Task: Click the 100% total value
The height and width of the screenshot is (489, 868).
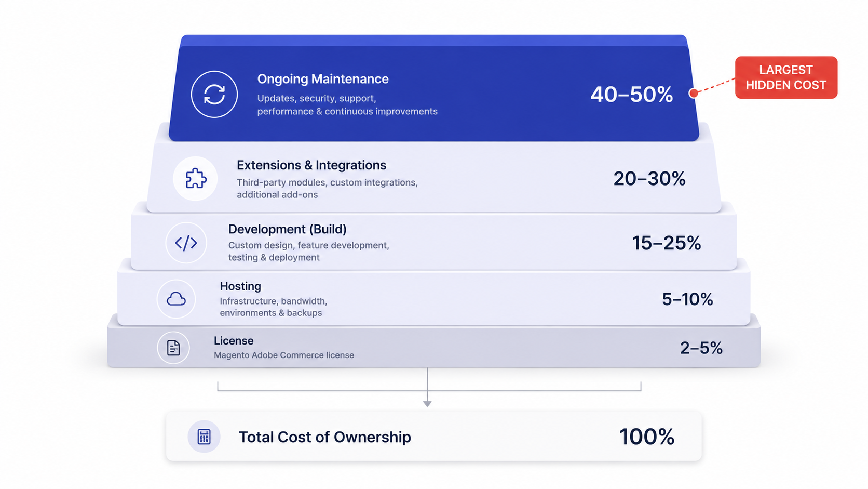Action: point(647,437)
